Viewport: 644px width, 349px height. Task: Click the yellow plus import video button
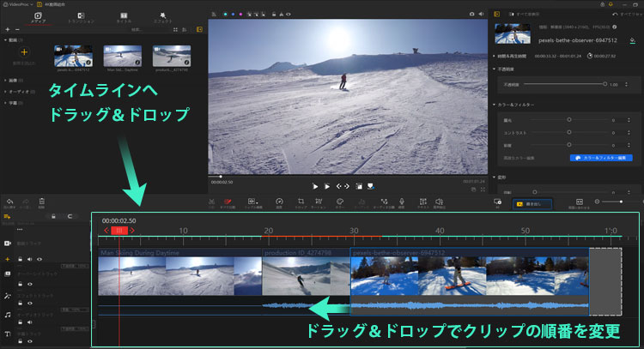24,52
